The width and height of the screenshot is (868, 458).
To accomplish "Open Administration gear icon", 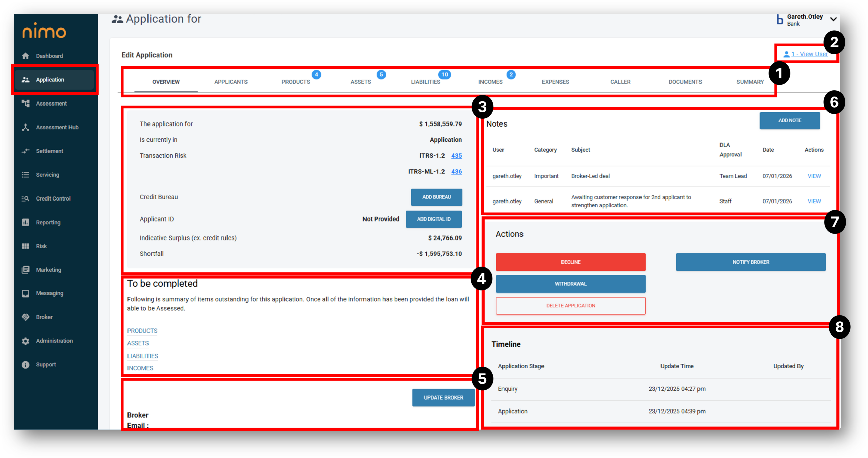I will point(26,341).
